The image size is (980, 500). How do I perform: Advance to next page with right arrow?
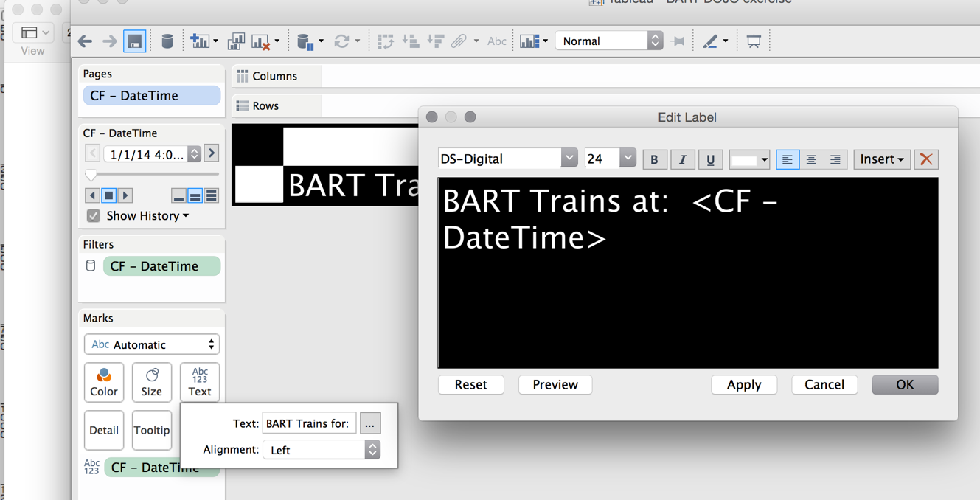coord(212,153)
